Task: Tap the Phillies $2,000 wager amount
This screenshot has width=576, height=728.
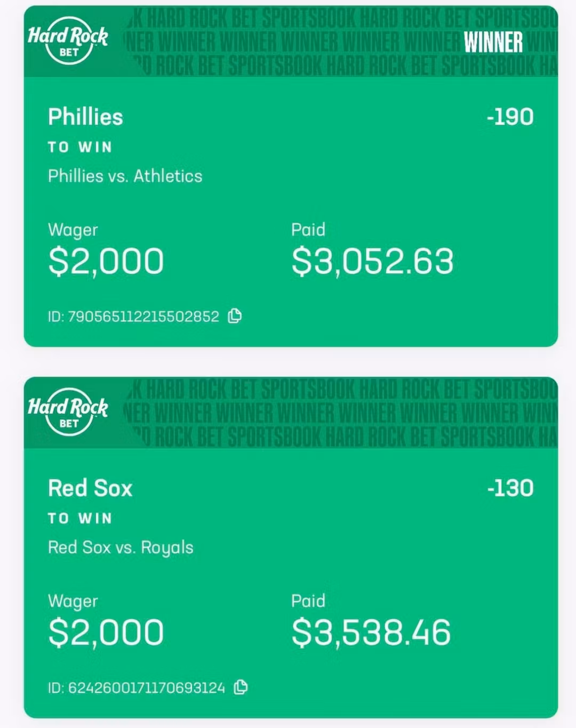Action: (x=106, y=261)
